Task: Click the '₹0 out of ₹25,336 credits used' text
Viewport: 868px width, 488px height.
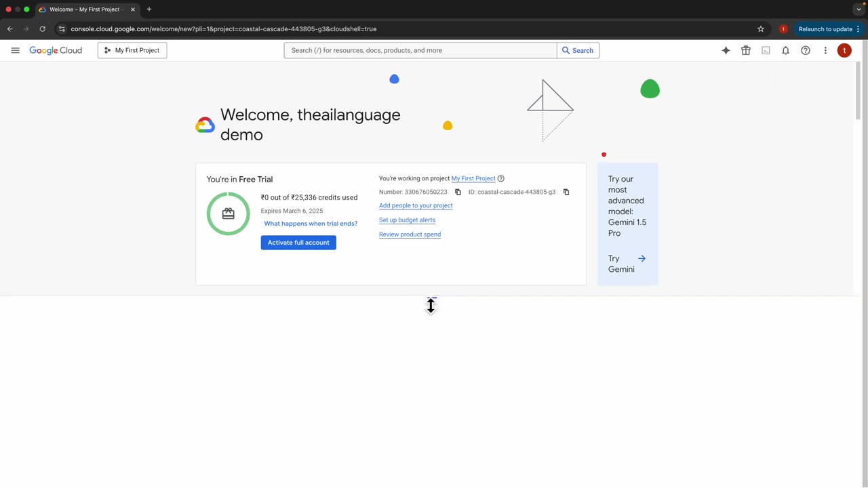Action: point(309,197)
